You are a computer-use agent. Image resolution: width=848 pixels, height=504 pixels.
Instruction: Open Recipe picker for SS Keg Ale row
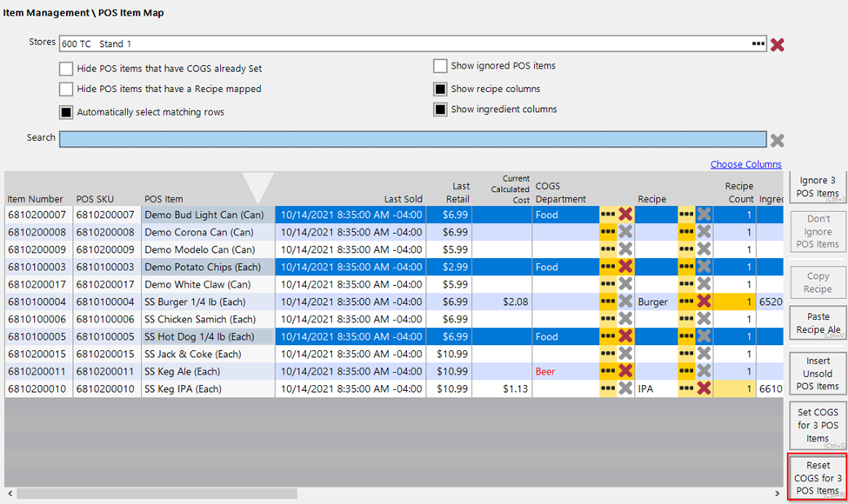click(x=686, y=371)
